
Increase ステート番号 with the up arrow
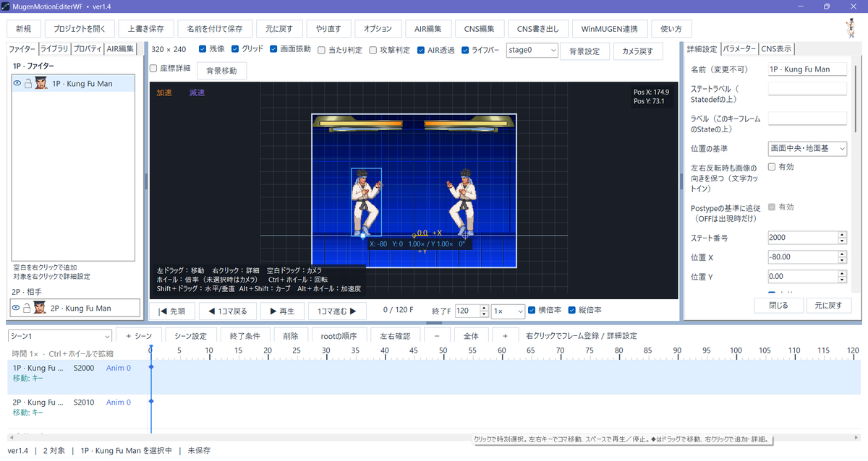pos(842,234)
